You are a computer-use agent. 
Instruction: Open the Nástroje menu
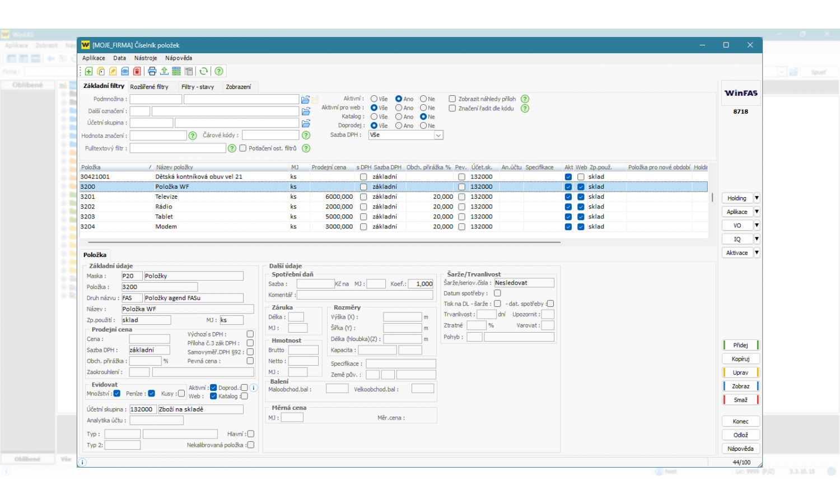146,58
